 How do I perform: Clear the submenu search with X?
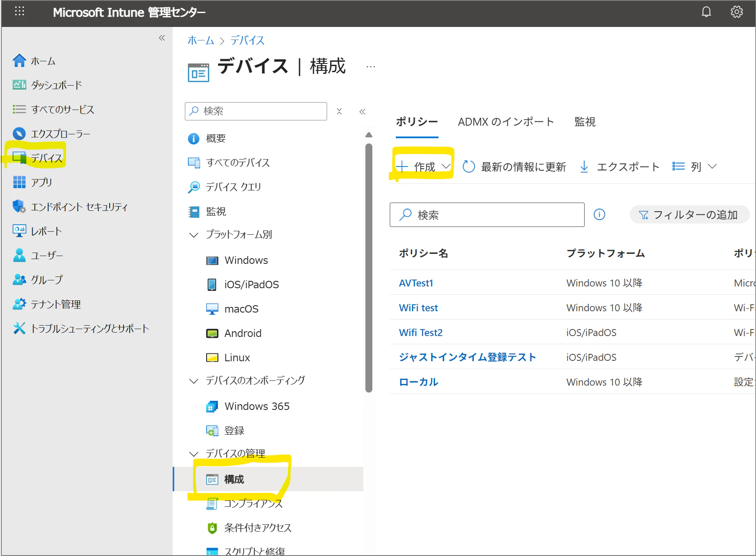[x=339, y=112]
